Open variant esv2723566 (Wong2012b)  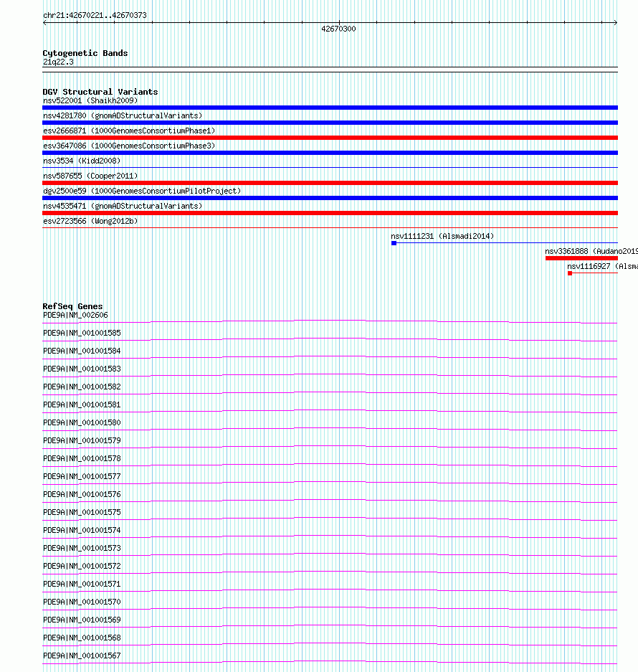pos(90,221)
